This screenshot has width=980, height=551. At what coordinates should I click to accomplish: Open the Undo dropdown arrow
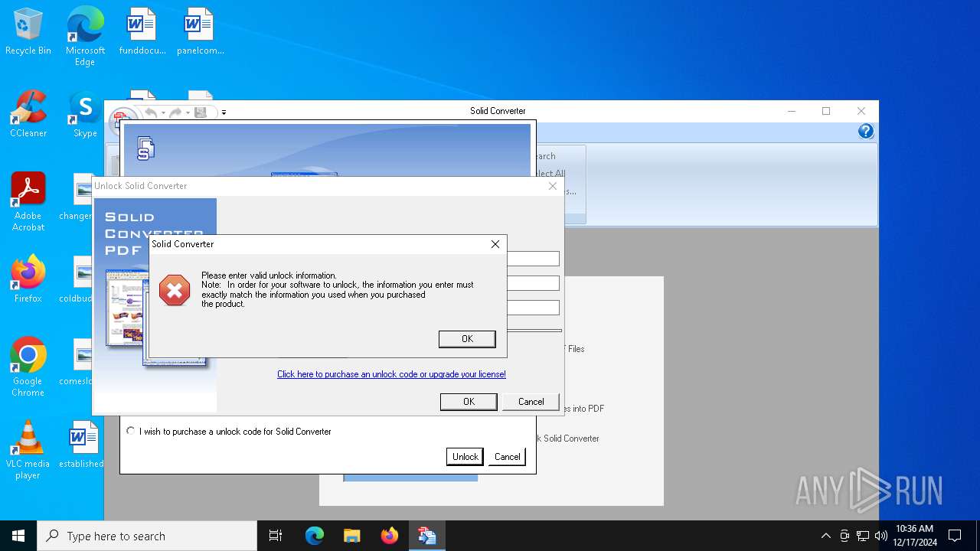tap(162, 113)
